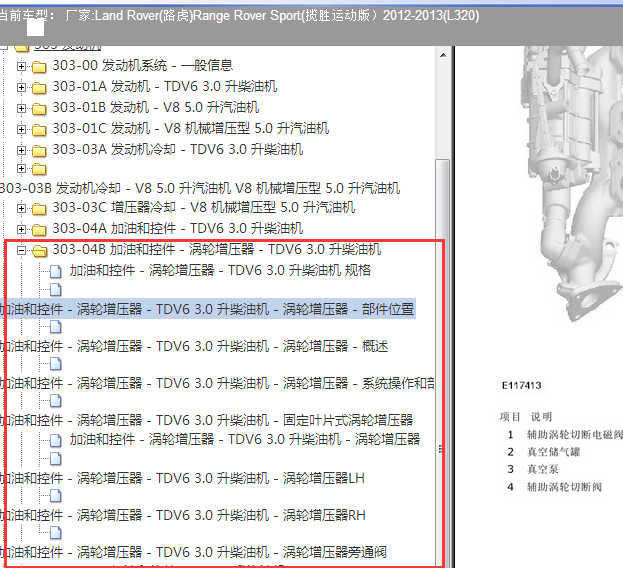Click the 303-01A 发动机 folder icon
This screenshot has height=568, width=623.
coord(39,88)
